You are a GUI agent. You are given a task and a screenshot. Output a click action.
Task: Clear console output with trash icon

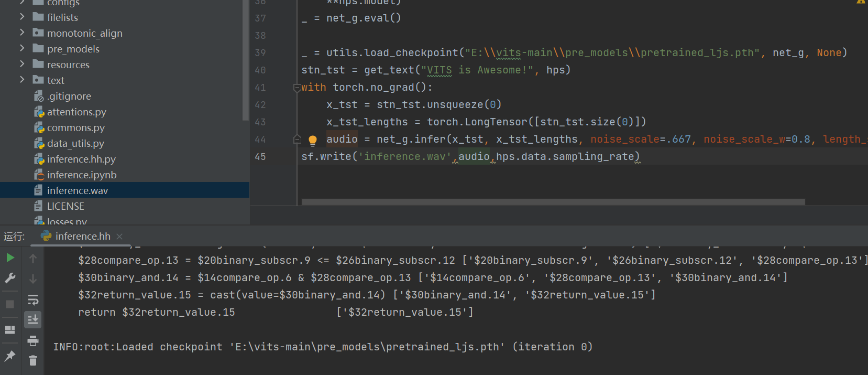click(x=33, y=360)
